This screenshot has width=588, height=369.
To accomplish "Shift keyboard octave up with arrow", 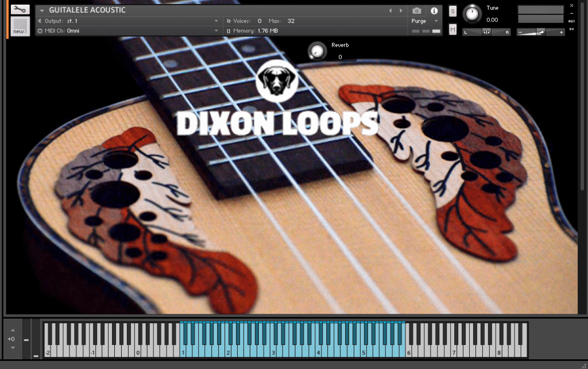I will pyautogui.click(x=13, y=330).
